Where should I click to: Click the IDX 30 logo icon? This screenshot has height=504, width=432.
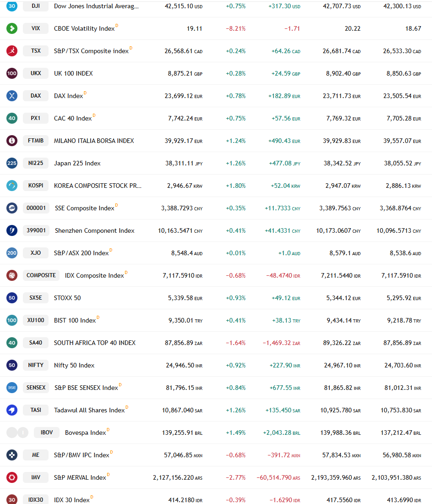point(12,499)
